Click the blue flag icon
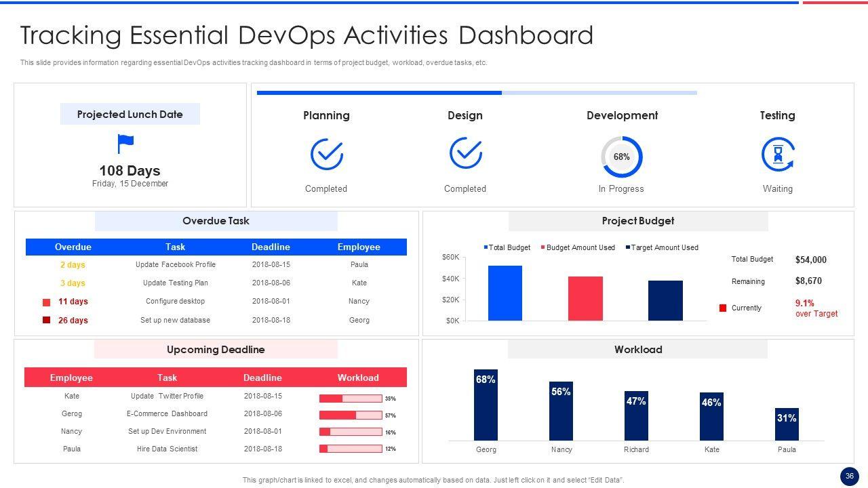 [125, 144]
